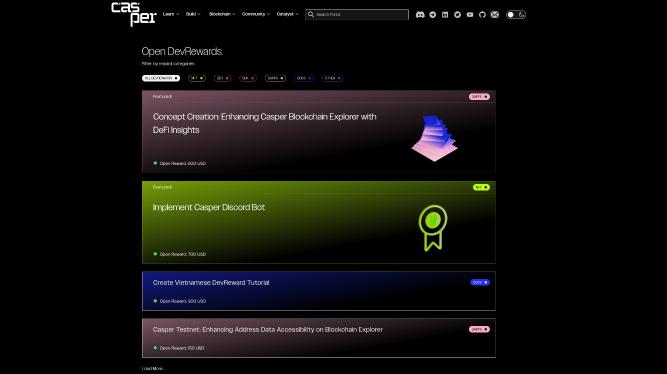This screenshot has width=667, height=374.
Task: Select the SDK filter chip
Action: [248, 78]
